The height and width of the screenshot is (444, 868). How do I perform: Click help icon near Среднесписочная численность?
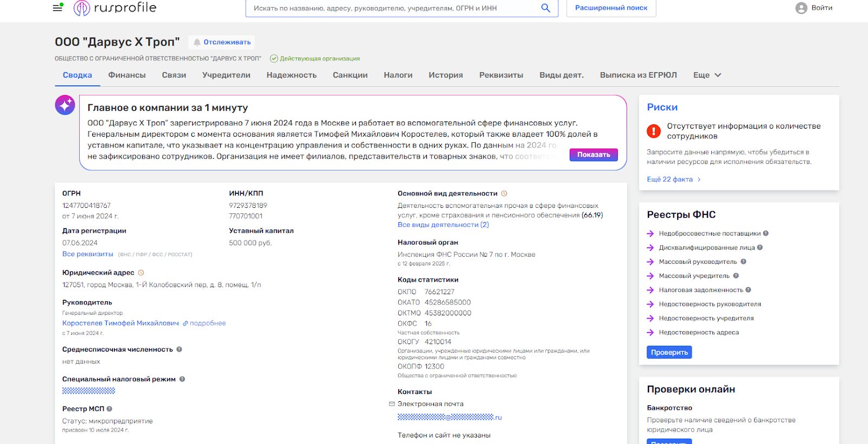pos(179,350)
